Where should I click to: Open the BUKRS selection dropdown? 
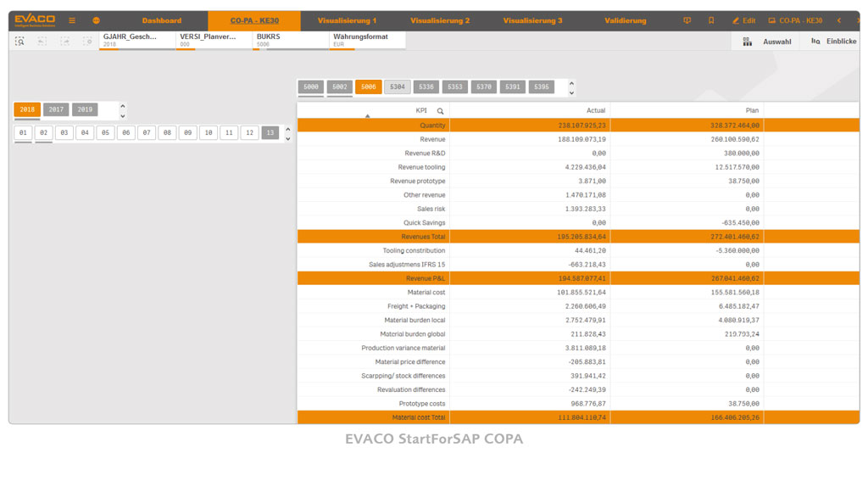pos(291,41)
